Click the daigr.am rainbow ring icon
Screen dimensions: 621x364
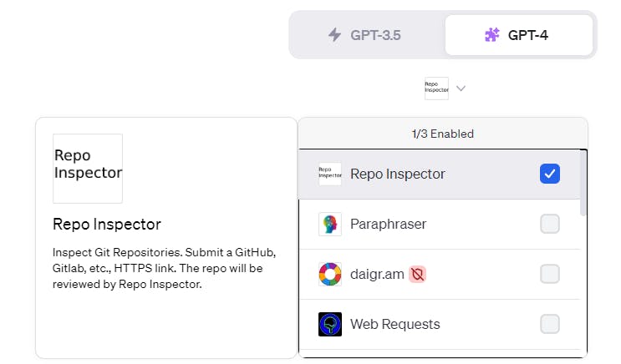tap(330, 274)
